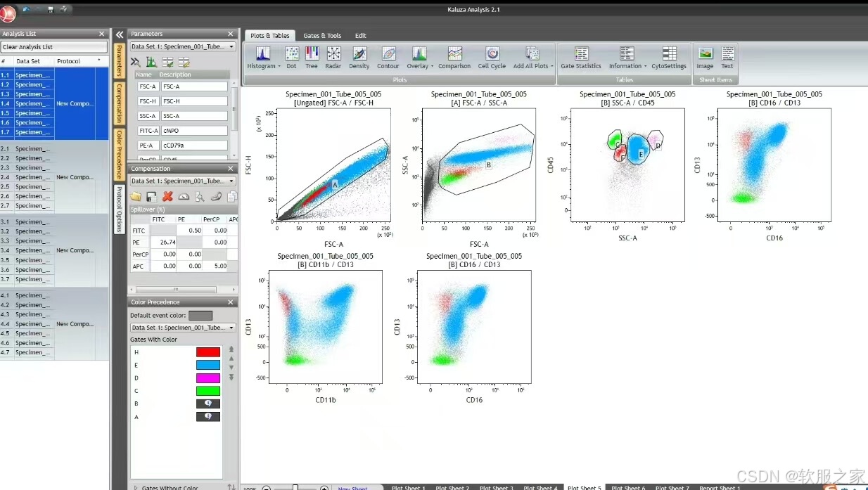The image size is (868, 490).
Task: Open the Plot Sheet 2 tab
Action: coord(452,487)
